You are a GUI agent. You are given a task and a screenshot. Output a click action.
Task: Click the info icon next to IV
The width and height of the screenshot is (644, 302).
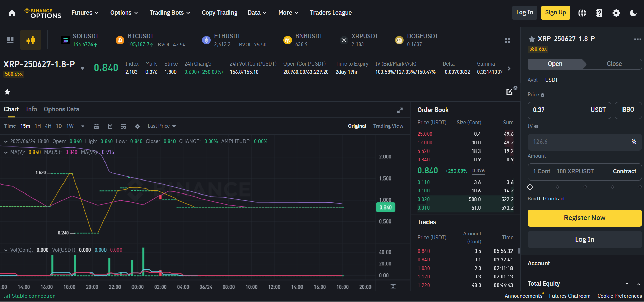pyautogui.click(x=536, y=126)
